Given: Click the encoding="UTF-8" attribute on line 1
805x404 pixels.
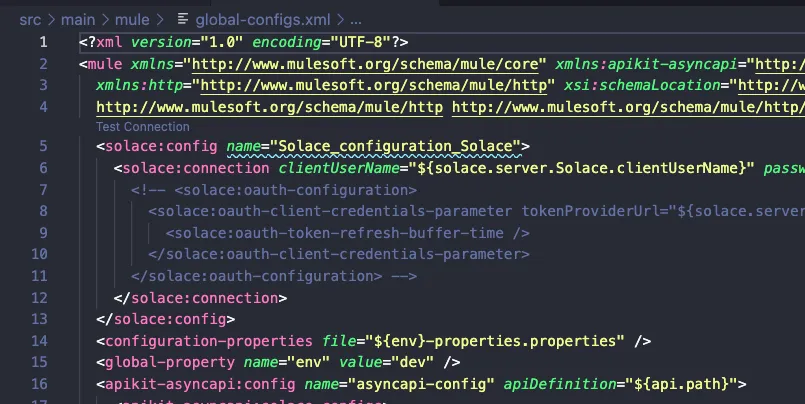Looking at the screenshot, I should (322, 42).
